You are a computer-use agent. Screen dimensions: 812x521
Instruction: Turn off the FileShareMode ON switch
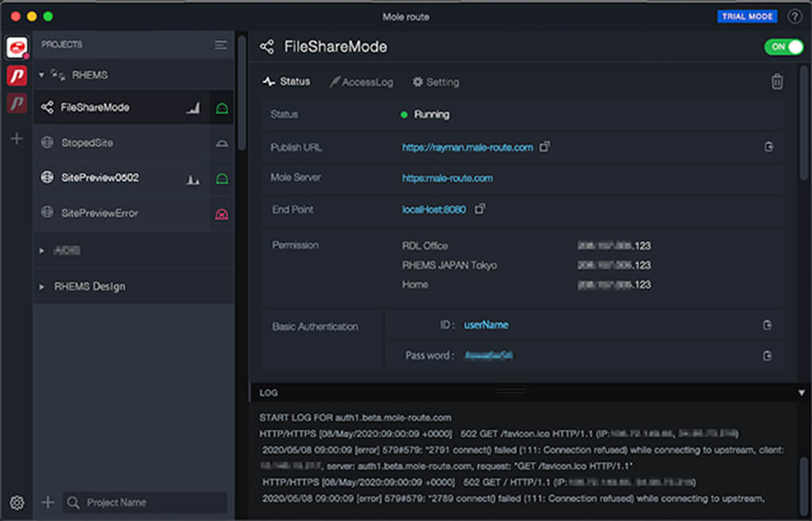(783, 47)
